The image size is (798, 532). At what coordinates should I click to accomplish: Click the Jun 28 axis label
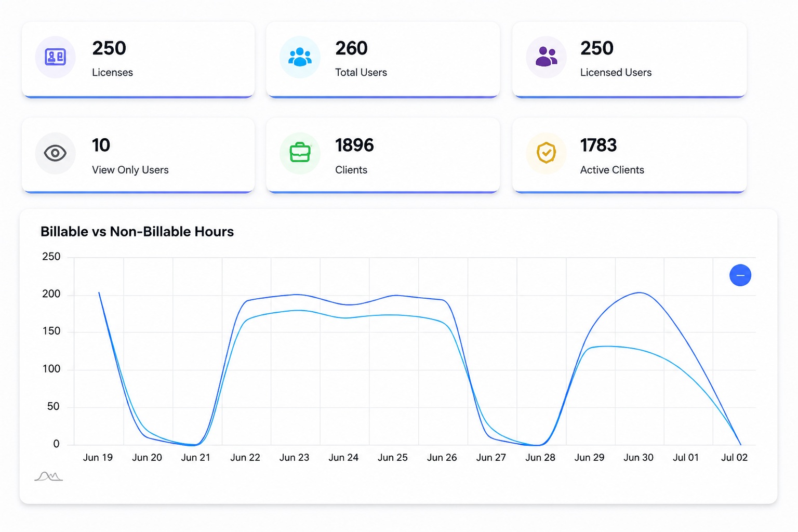pos(540,458)
